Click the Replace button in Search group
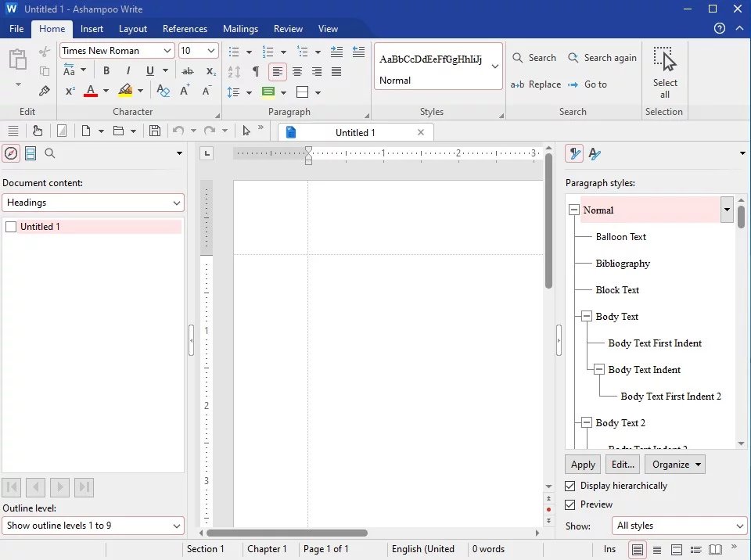751x560 pixels. click(536, 84)
